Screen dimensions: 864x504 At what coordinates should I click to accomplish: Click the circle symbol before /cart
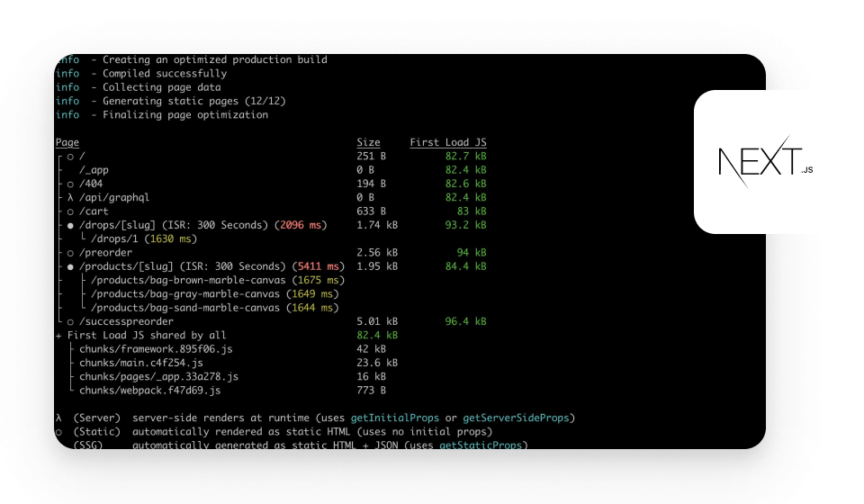tap(70, 211)
